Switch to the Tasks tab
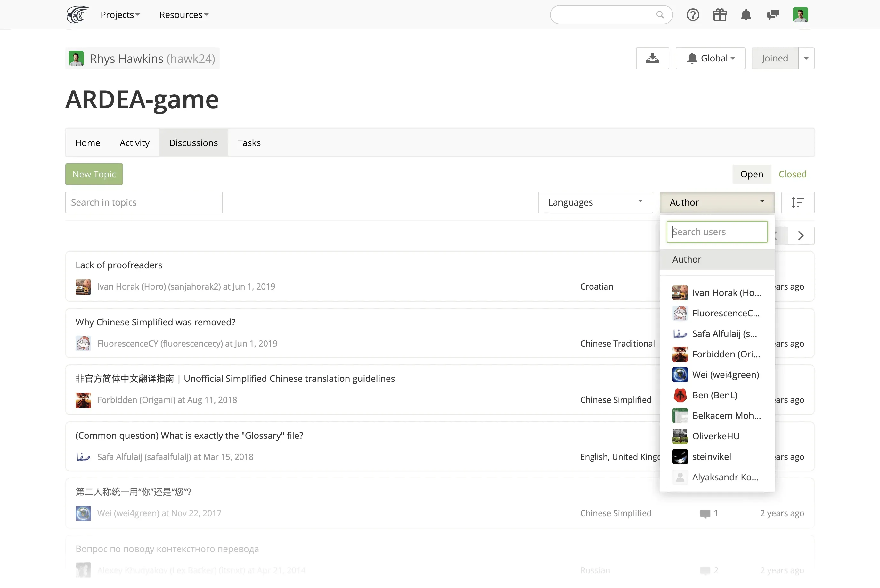Screen dimensions: 880x588 point(249,143)
